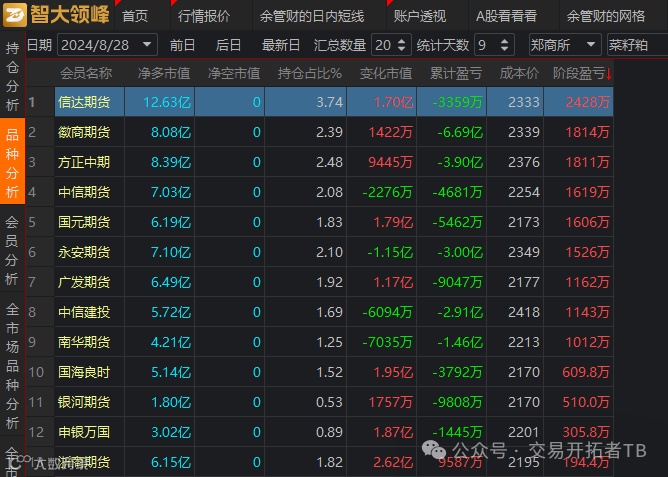Open the 首页 tab
668x477 pixels.
click(135, 16)
